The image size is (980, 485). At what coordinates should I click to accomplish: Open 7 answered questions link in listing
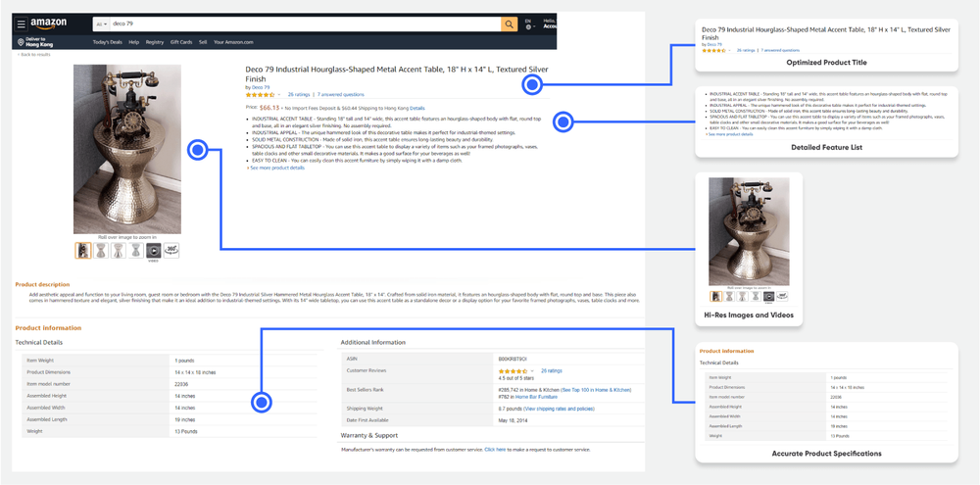pos(341,95)
